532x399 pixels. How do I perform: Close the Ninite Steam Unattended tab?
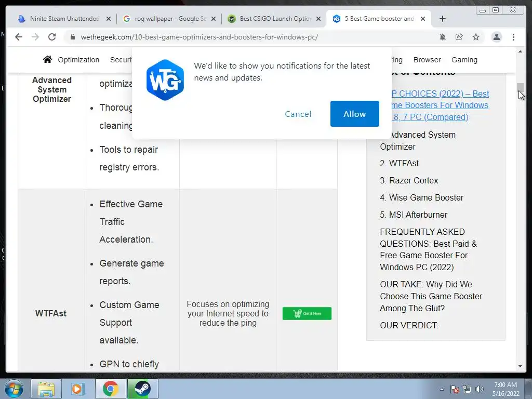(x=108, y=19)
